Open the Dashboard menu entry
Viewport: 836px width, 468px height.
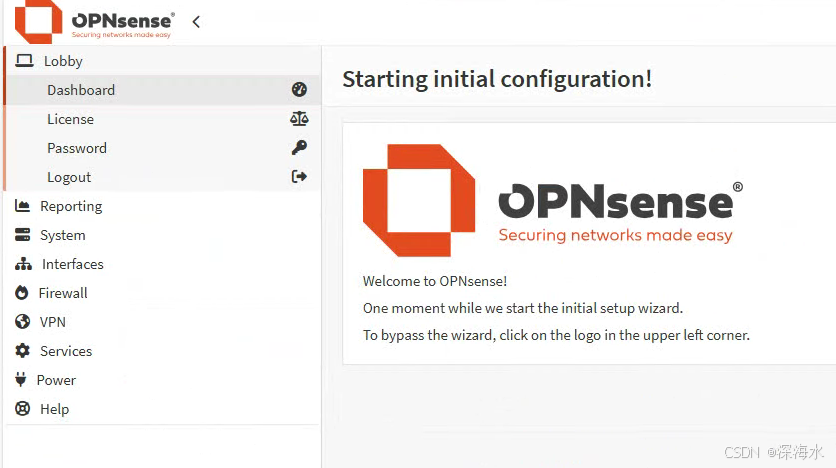(x=163, y=90)
